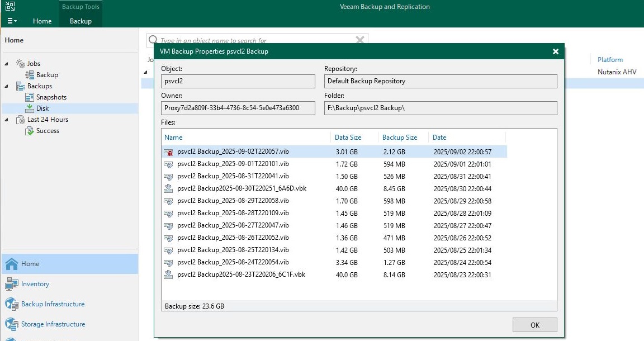The height and width of the screenshot is (341, 644).
Task: Sort files by Backup Size column
Action: (x=400, y=138)
